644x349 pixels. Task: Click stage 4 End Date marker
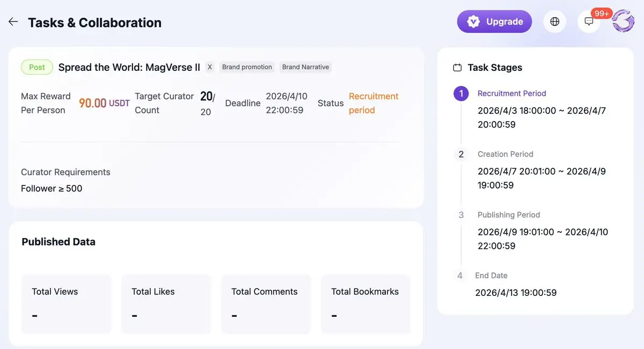[460, 276]
